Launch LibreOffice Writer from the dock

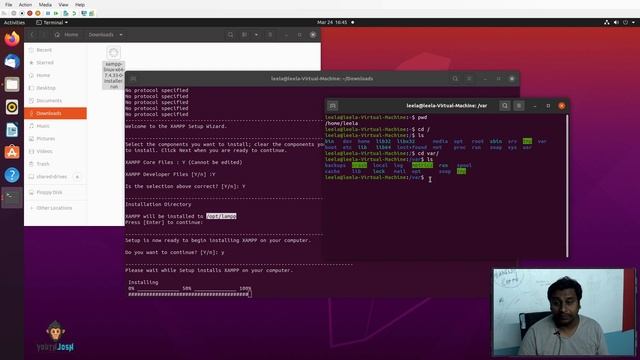pos(12,130)
